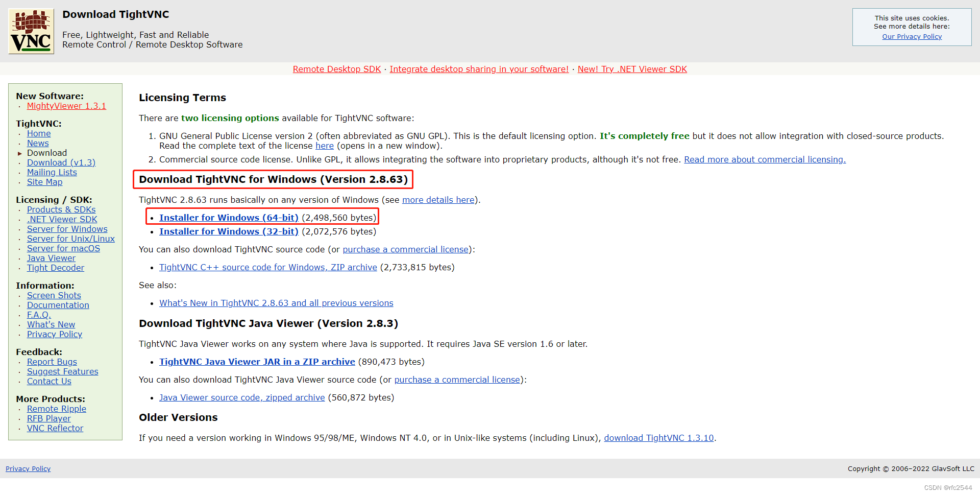
Task: Click the Licensing Terms heading
Action: [x=182, y=98]
